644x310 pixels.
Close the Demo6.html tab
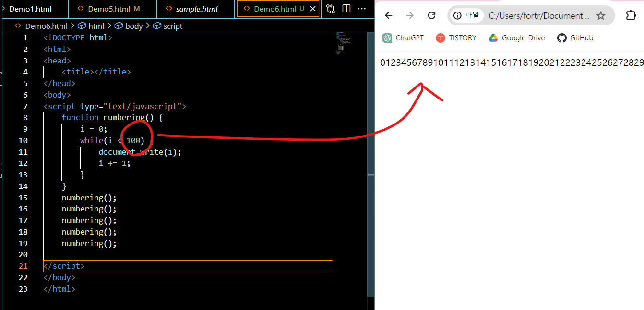[x=313, y=9]
